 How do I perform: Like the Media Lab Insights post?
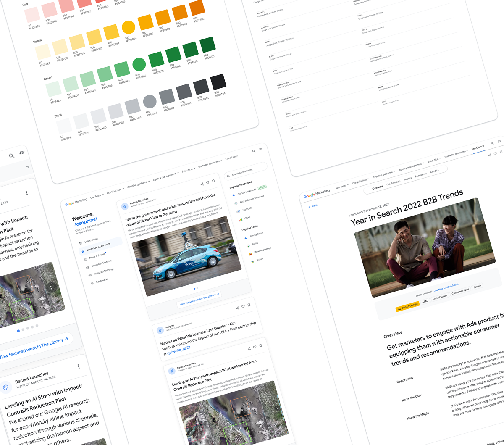coord(243,307)
